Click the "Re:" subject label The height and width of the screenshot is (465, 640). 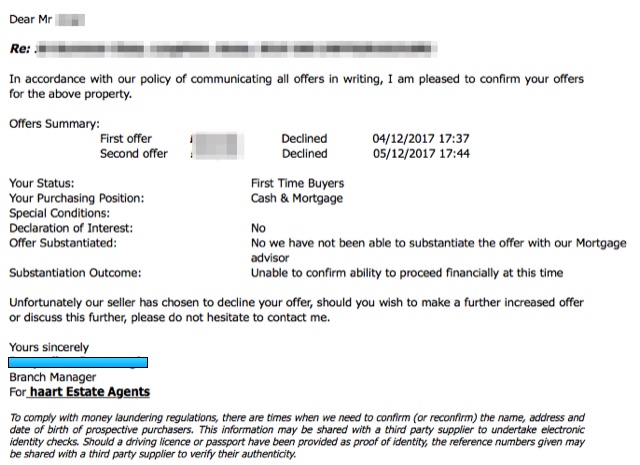pyautogui.click(x=21, y=47)
